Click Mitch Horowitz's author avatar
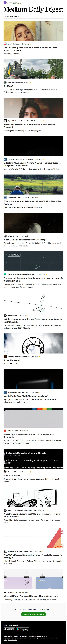 (x=5, y=236)
